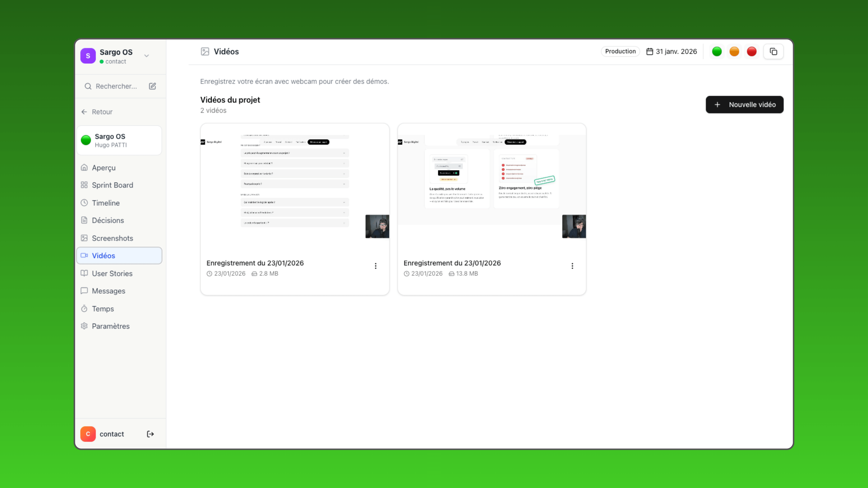
Task: Switch to the Vidéos section
Action: click(104, 256)
